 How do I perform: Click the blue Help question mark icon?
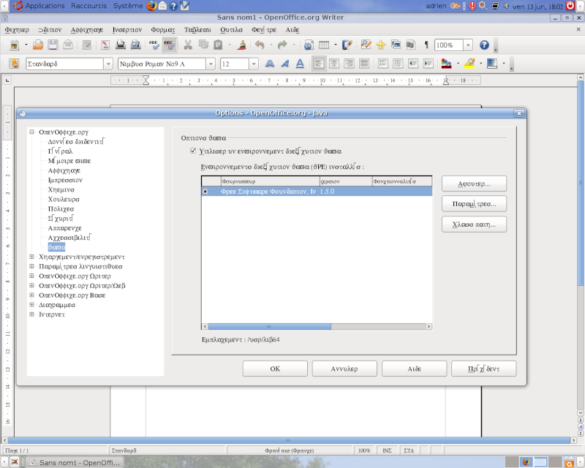(x=484, y=45)
